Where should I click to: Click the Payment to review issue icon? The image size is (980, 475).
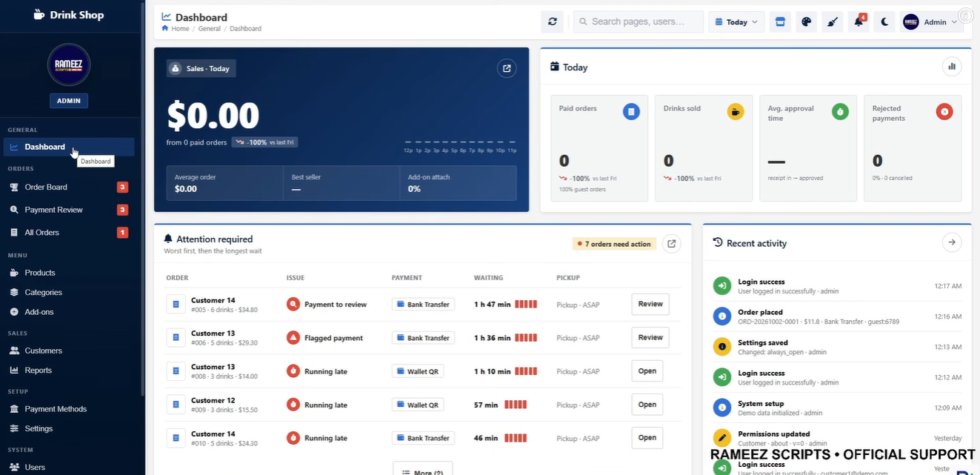tap(293, 304)
